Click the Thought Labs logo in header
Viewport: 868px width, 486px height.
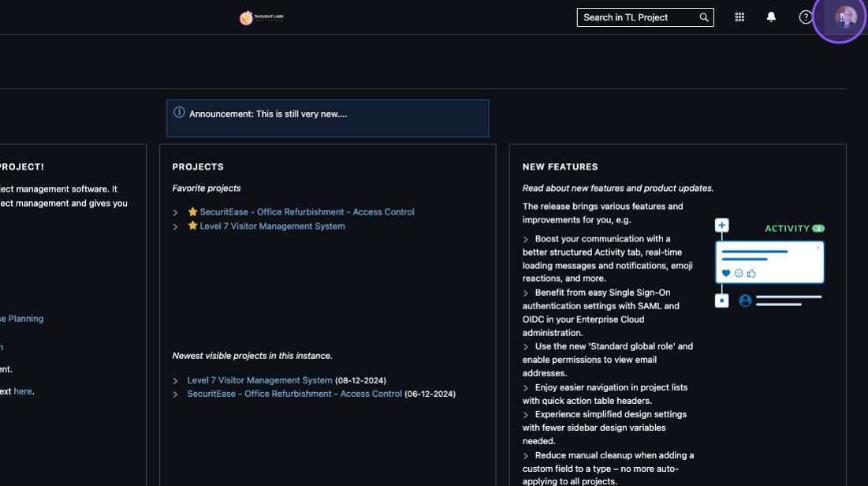(x=261, y=17)
